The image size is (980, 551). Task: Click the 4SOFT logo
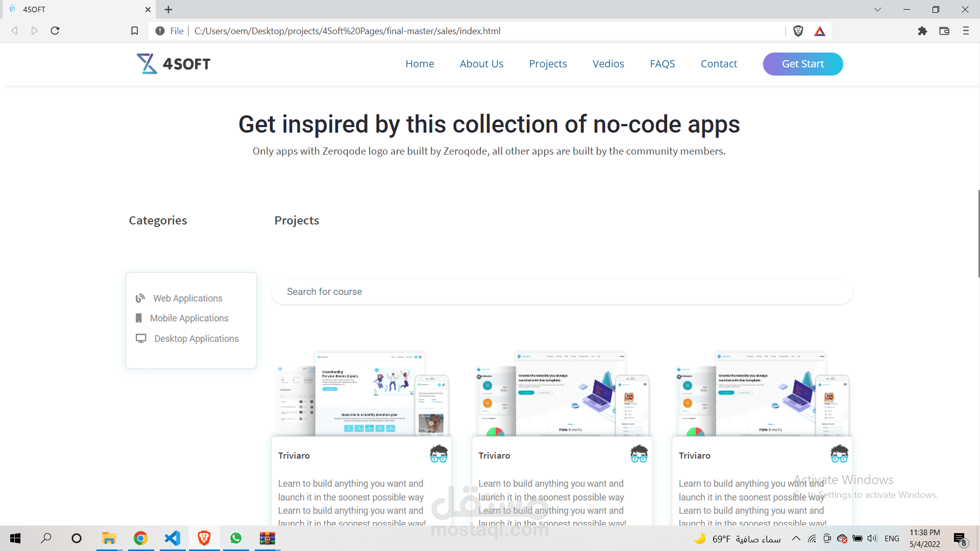[x=174, y=64]
